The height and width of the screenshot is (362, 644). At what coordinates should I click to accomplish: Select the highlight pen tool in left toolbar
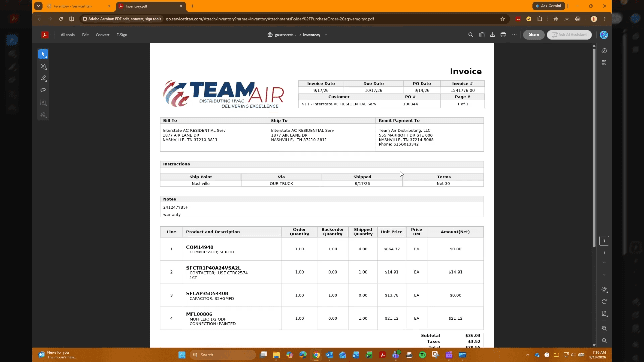click(43, 78)
